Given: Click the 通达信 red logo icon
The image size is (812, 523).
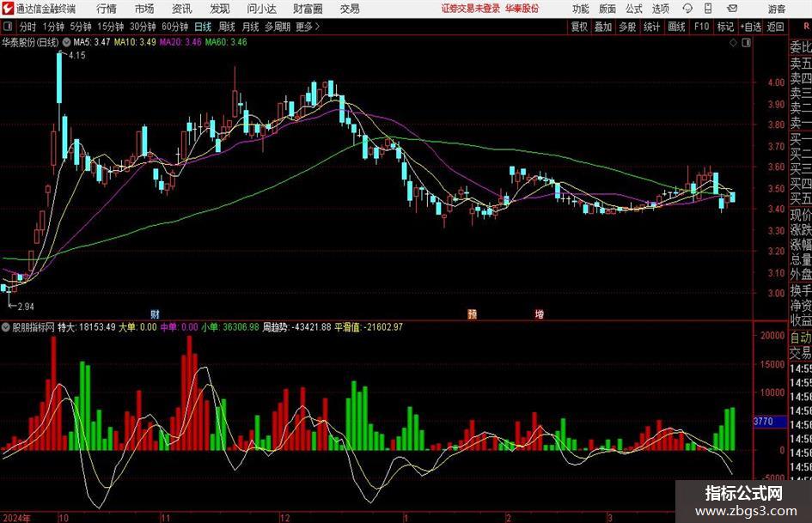Looking at the screenshot, I should point(8,9).
